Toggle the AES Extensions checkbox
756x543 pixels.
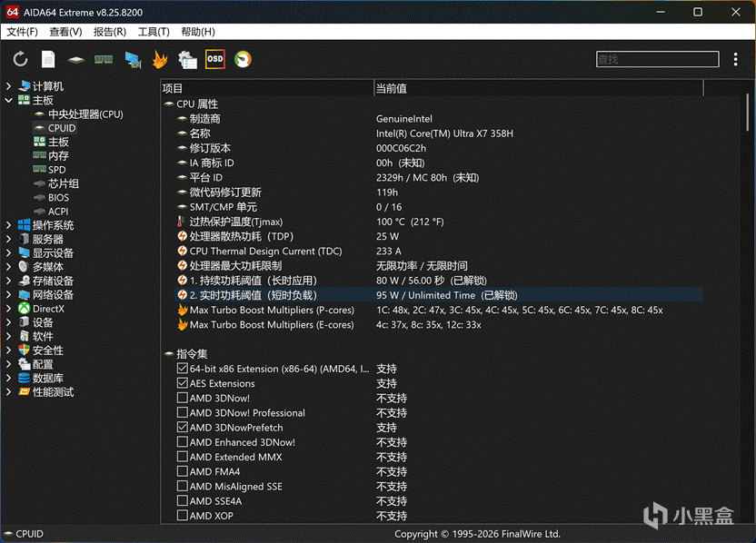tap(183, 383)
